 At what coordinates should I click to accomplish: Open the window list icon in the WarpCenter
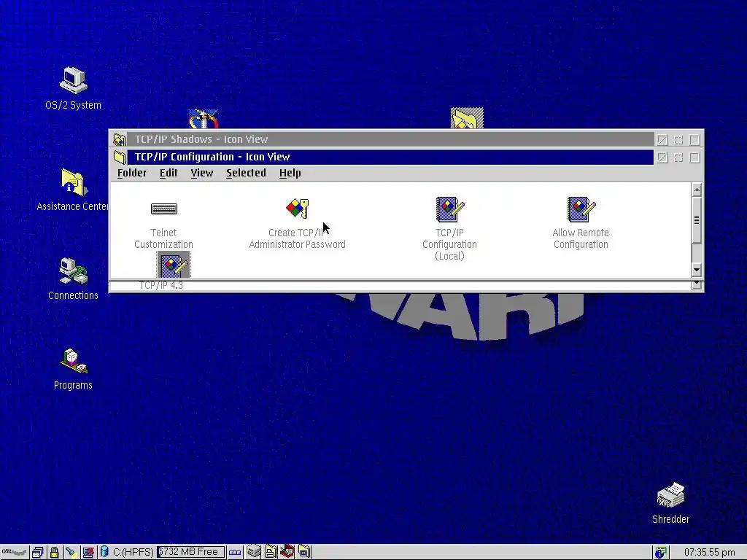click(38, 552)
